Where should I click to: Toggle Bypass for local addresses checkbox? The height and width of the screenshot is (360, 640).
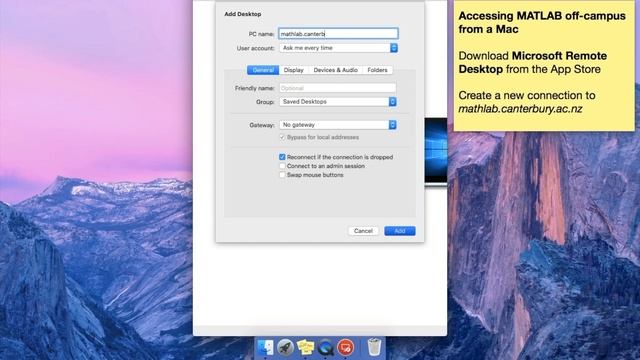tap(282, 137)
